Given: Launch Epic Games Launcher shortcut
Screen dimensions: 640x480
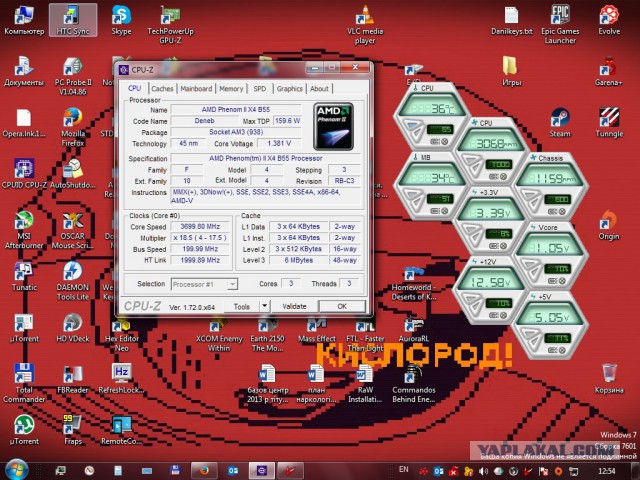Looking at the screenshot, I should point(560,24).
